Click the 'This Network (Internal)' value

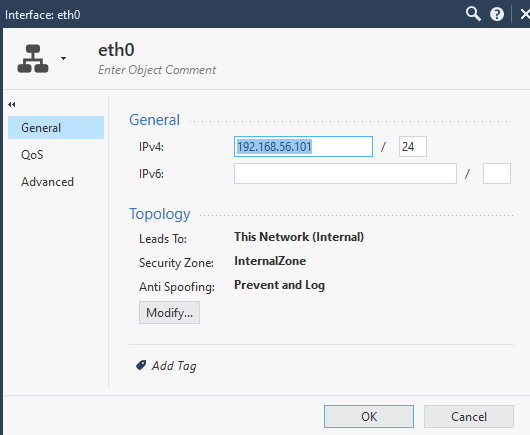pos(299,237)
